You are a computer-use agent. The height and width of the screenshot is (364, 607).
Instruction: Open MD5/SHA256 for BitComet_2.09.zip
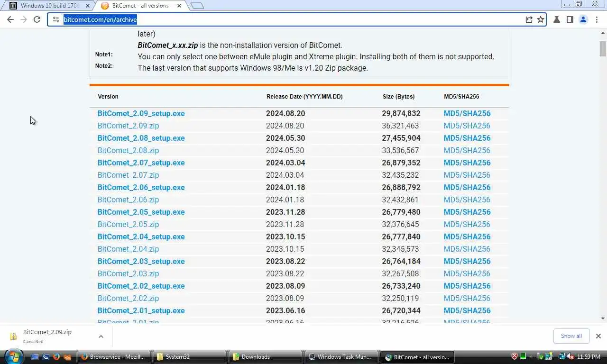(x=467, y=126)
